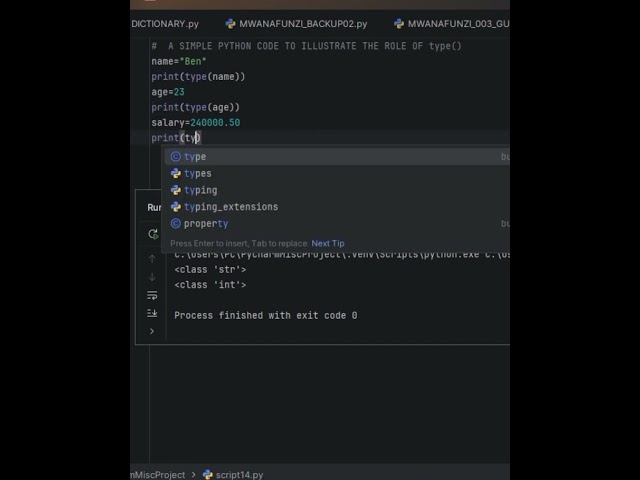Click the MiscProject breadcrumb
The width and height of the screenshot is (640, 480).
[158, 475]
